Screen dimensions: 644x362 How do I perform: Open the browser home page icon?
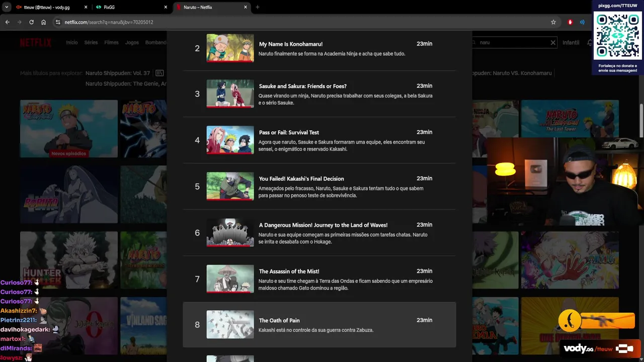pos(44,22)
